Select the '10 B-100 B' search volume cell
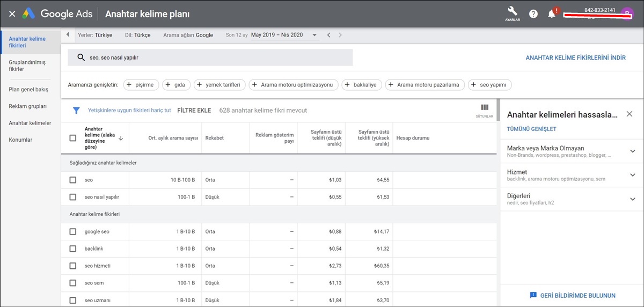Image resolution: width=644 pixels, height=307 pixels. click(182, 180)
